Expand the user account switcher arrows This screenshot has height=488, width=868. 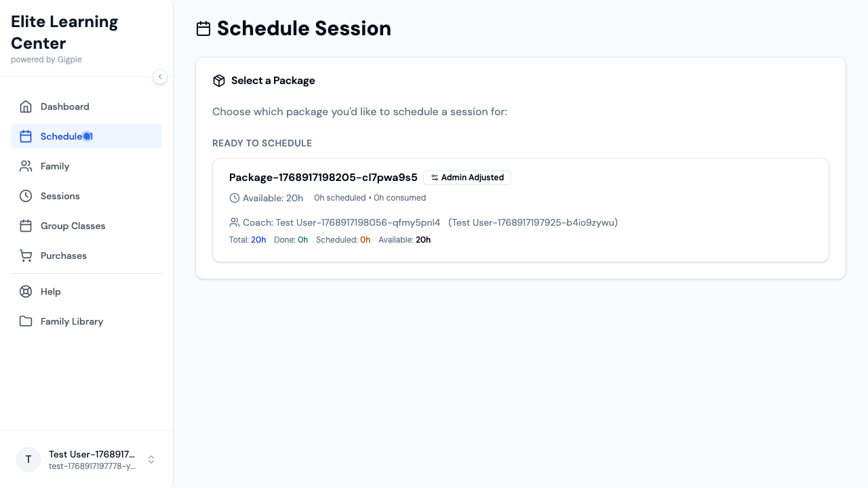[x=151, y=460]
